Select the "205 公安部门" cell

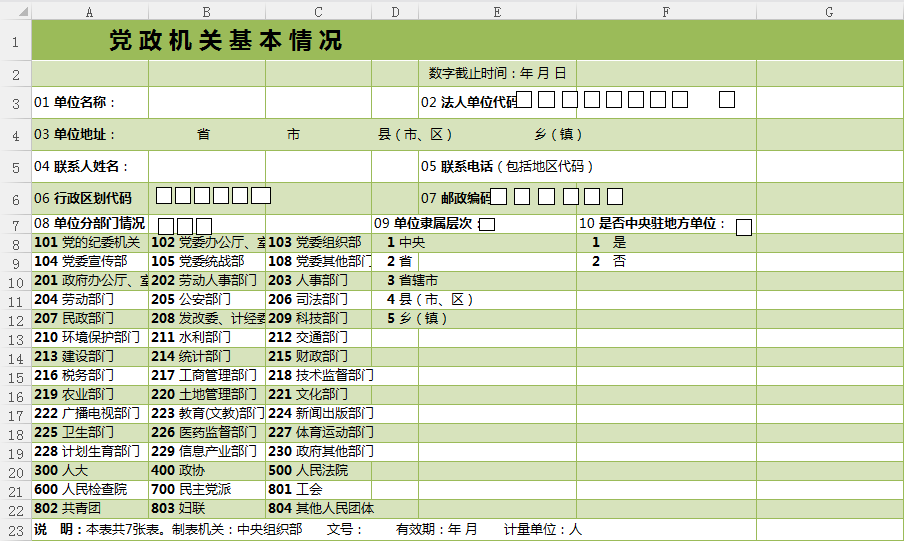click(206, 299)
